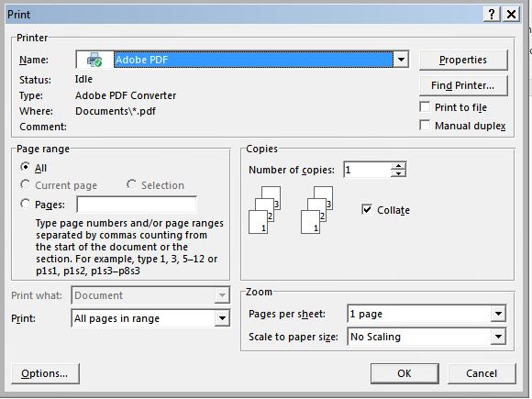The width and height of the screenshot is (532, 399).
Task: Confirm printing with OK
Action: (x=405, y=373)
